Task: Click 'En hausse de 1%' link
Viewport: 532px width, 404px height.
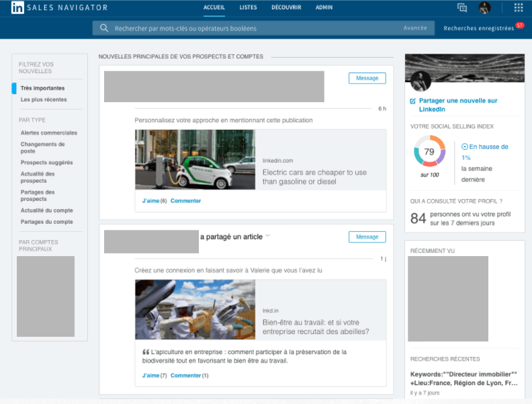Action: tap(485, 152)
